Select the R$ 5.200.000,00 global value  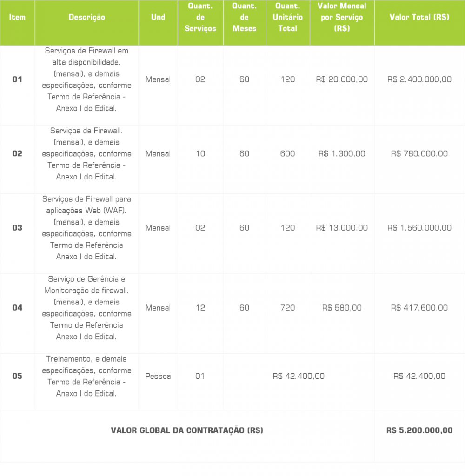click(x=419, y=430)
